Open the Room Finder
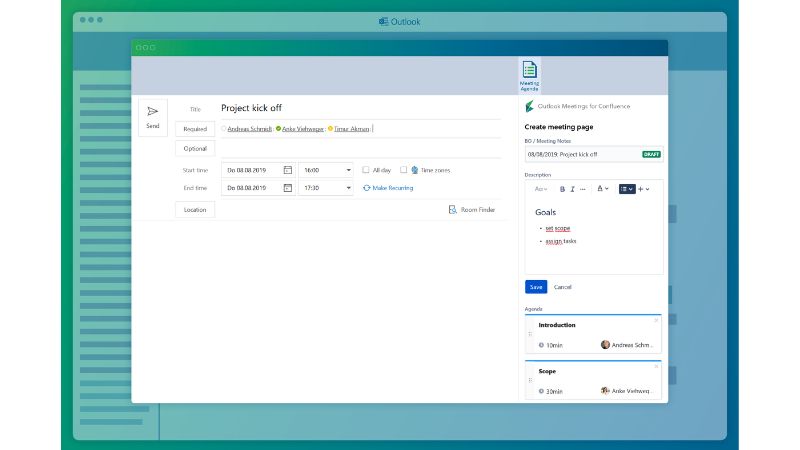This screenshot has width=800, height=450. tap(472, 210)
